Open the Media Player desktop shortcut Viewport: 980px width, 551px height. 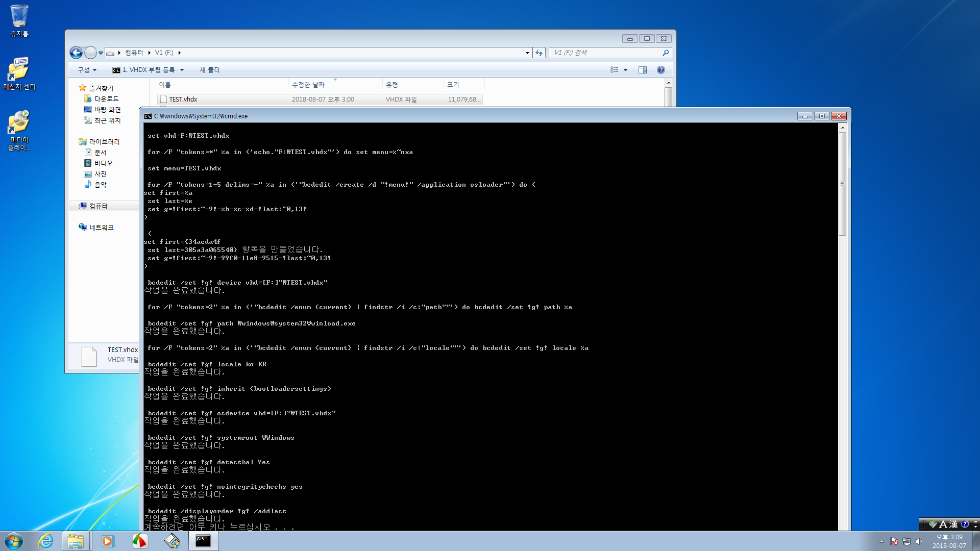(19, 131)
